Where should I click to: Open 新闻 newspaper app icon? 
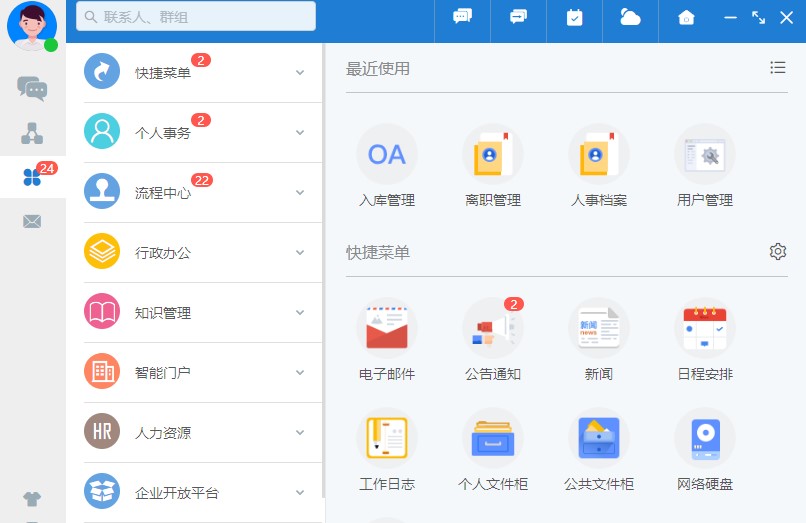[599, 328]
